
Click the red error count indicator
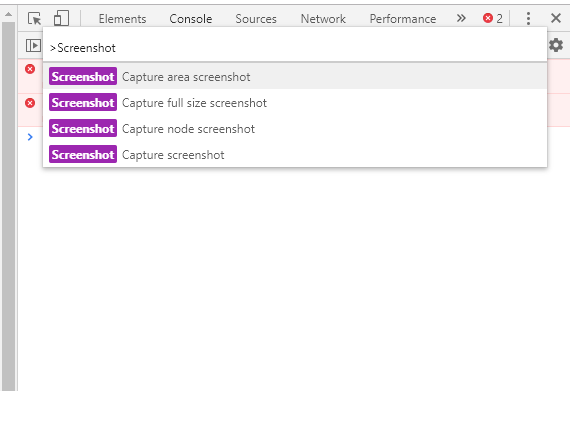[x=493, y=18]
